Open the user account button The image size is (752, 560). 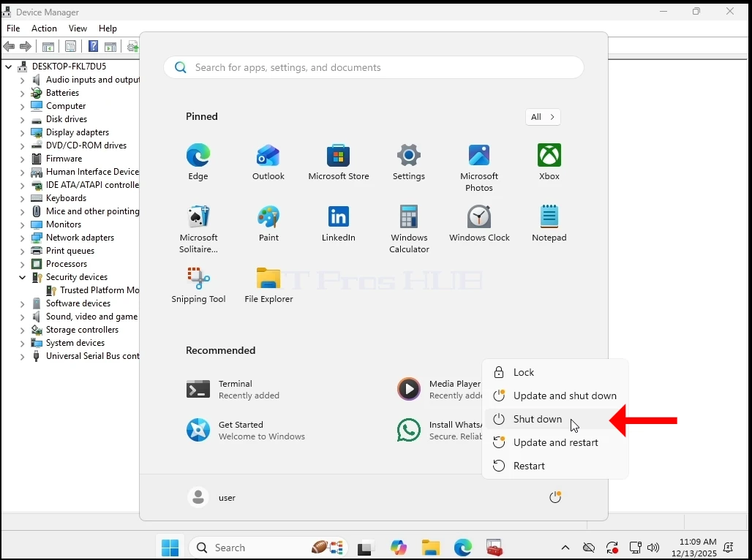pyautogui.click(x=212, y=497)
